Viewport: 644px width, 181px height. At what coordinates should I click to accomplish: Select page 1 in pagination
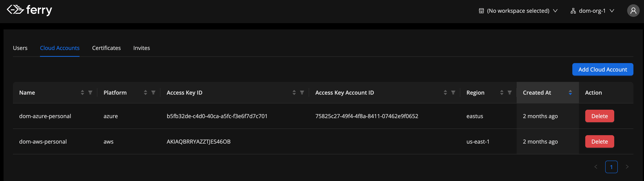point(611,167)
